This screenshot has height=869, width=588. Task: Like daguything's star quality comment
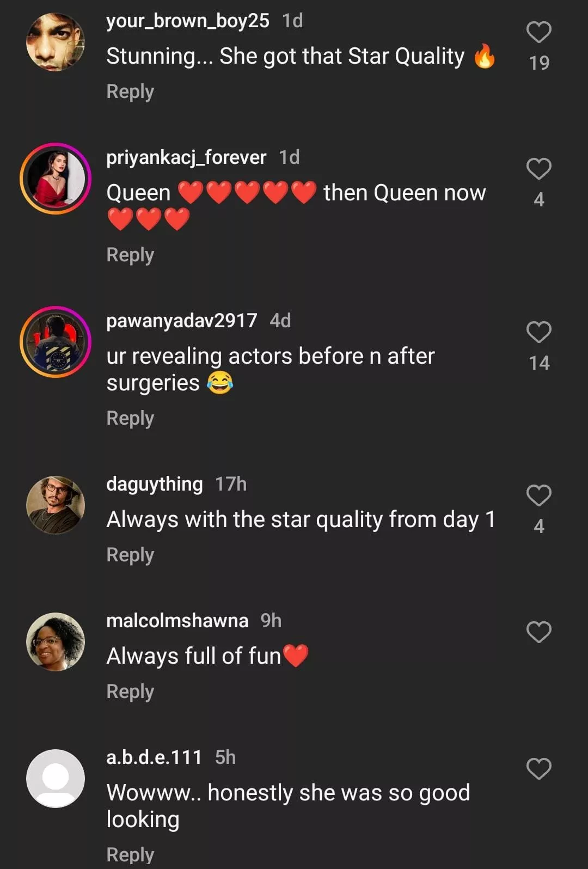click(538, 495)
